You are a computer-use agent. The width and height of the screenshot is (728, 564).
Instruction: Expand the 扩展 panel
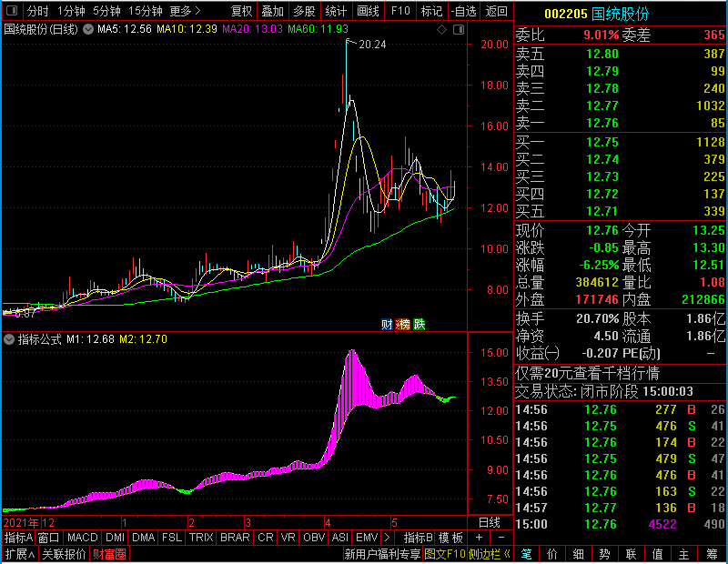coord(20,554)
